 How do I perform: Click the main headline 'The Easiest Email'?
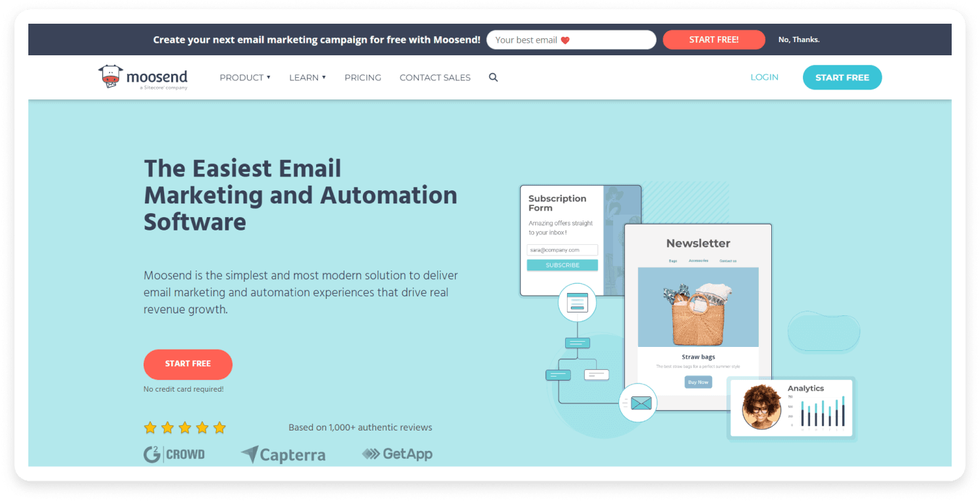point(242,168)
